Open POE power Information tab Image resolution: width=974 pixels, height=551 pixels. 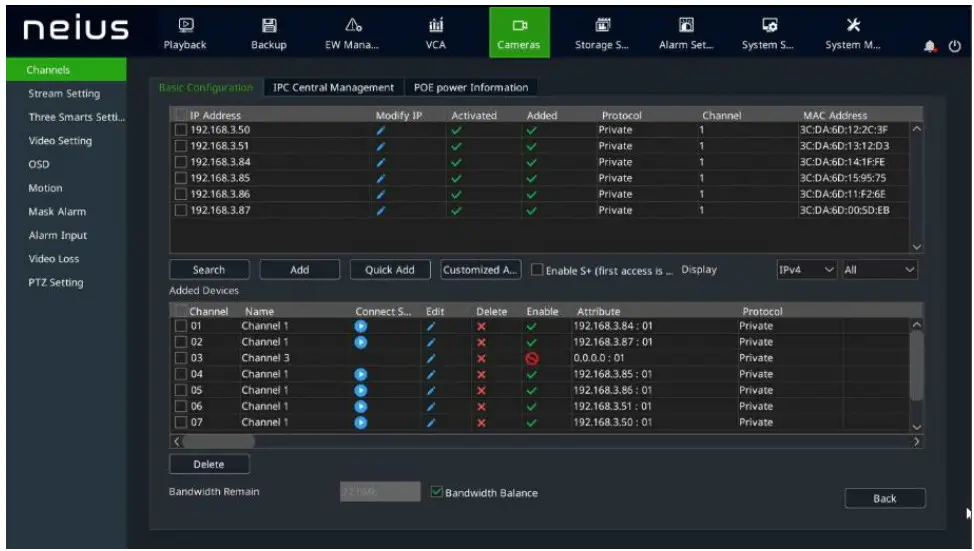(x=470, y=88)
